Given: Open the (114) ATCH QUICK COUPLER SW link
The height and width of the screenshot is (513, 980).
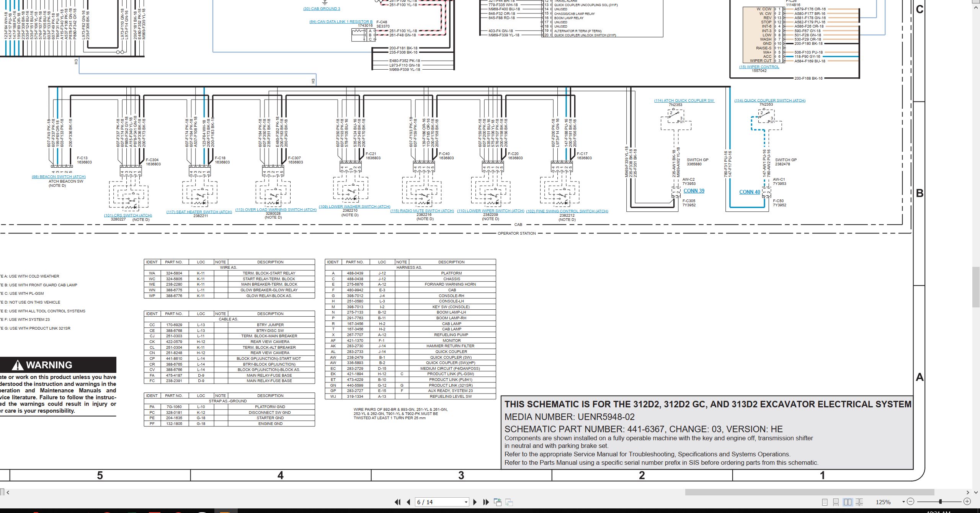Looking at the screenshot, I should coord(684,101).
